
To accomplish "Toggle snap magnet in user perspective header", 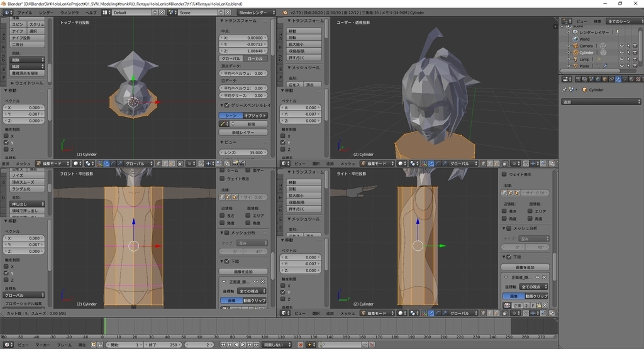I will click(525, 163).
